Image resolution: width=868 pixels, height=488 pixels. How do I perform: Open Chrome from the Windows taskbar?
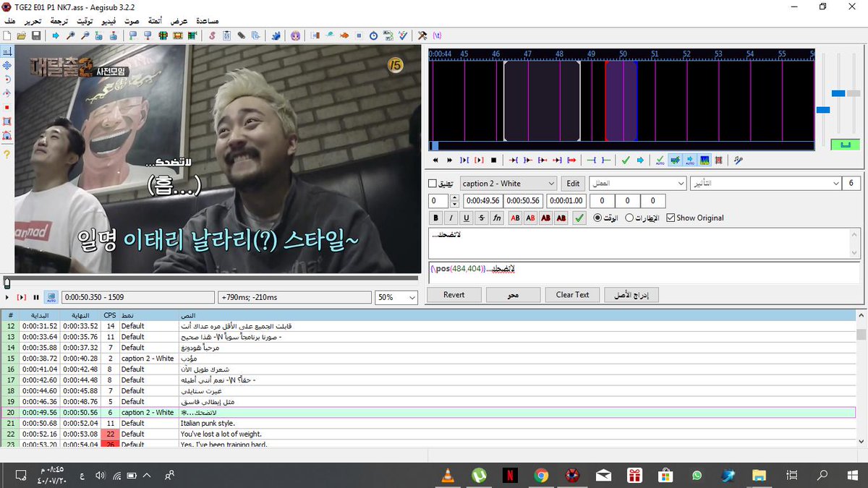tap(541, 475)
